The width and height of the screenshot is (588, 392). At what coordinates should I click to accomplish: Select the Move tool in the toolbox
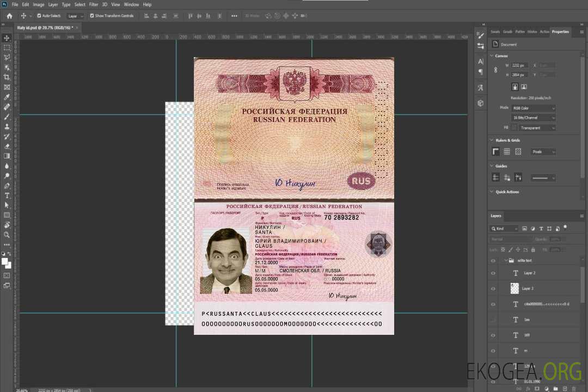[7, 38]
